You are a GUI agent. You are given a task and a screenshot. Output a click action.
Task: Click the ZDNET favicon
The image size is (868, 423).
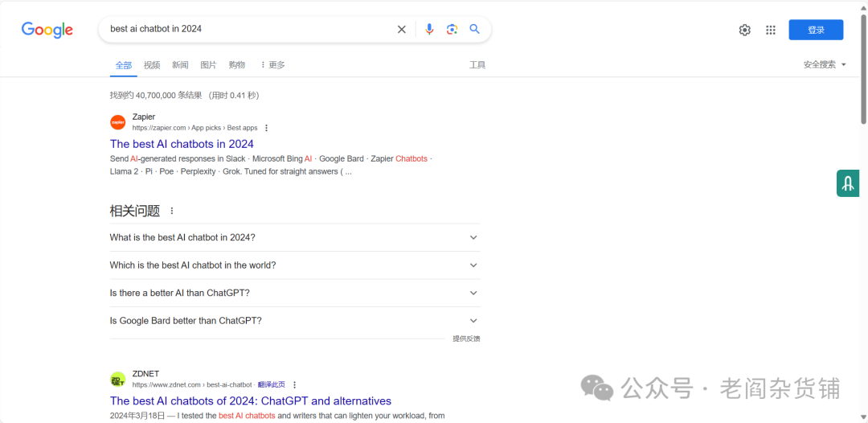pyautogui.click(x=118, y=380)
